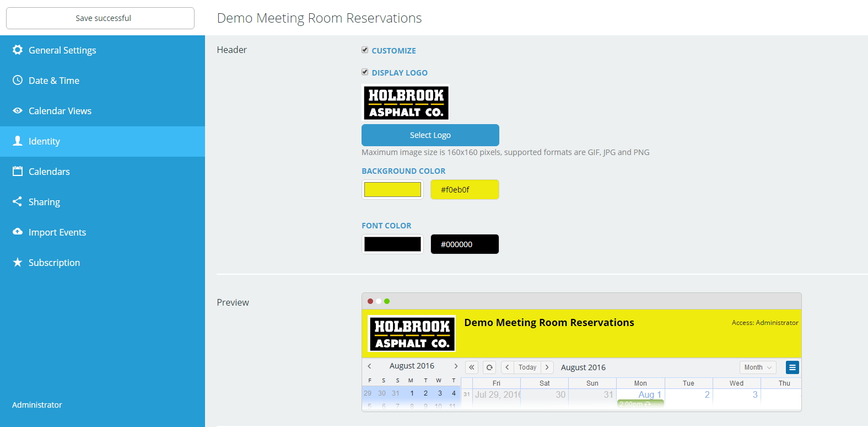Click the Subscription star icon
The image size is (868, 427).
[18, 262]
